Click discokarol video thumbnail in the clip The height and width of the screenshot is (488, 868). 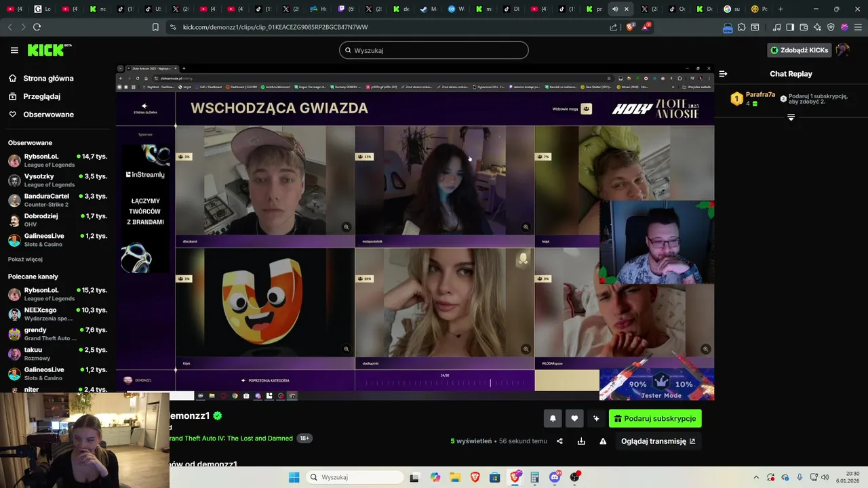(265, 181)
